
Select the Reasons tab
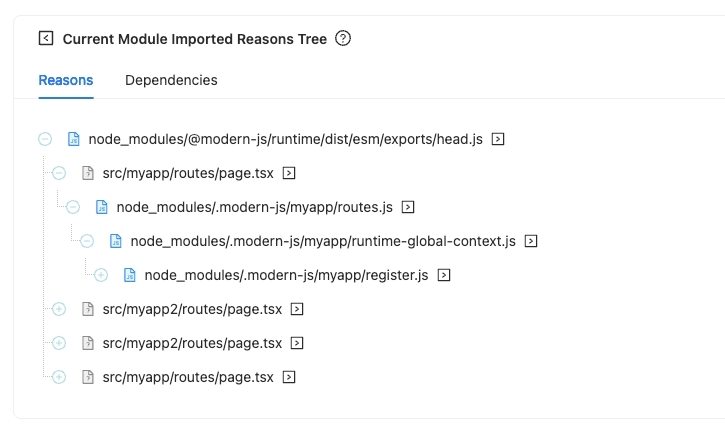click(x=66, y=80)
